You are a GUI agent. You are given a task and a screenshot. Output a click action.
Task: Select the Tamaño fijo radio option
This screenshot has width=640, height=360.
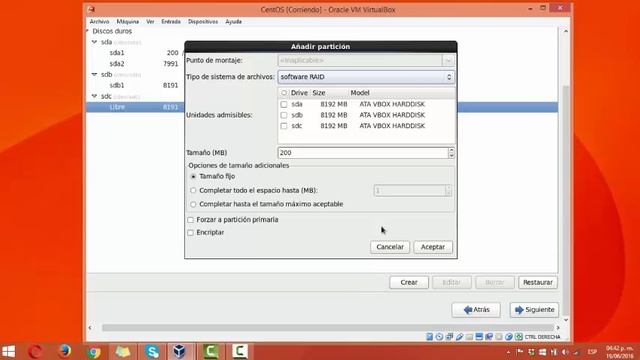click(x=193, y=177)
